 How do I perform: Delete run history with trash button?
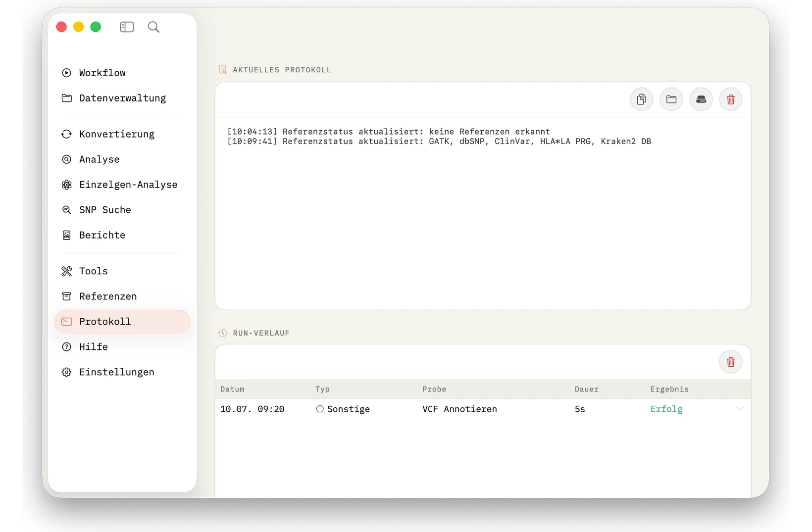730,362
